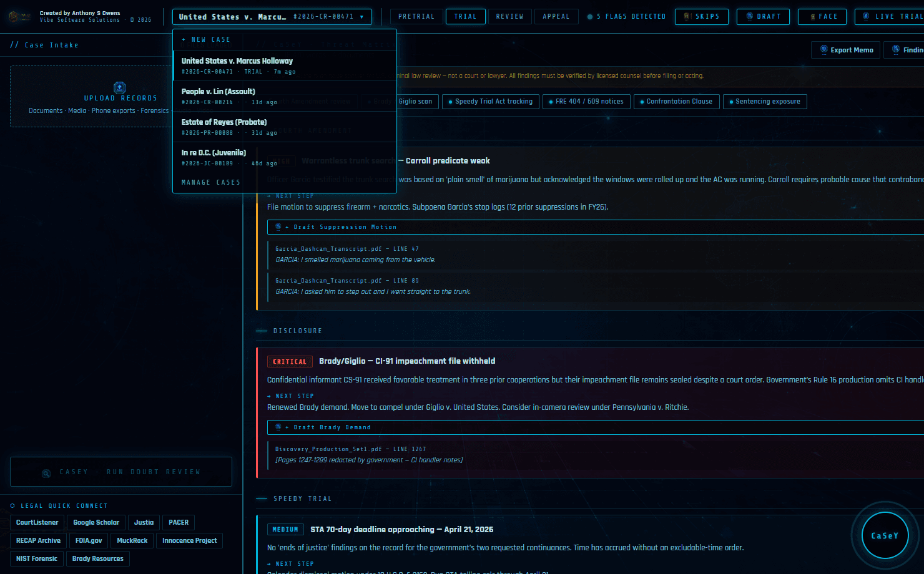Screen dimensions: 924x574
Task: Open the Google Scholar quick link
Action: tap(96, 523)
